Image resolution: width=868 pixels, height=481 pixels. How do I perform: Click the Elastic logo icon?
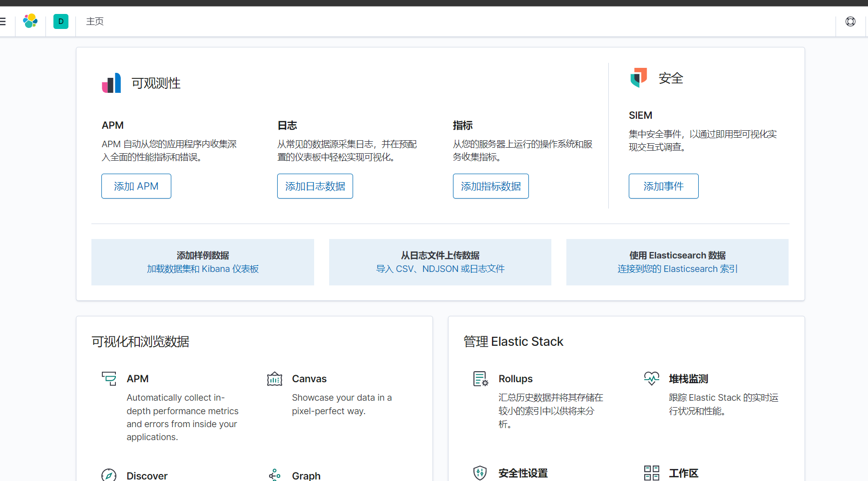(x=30, y=21)
